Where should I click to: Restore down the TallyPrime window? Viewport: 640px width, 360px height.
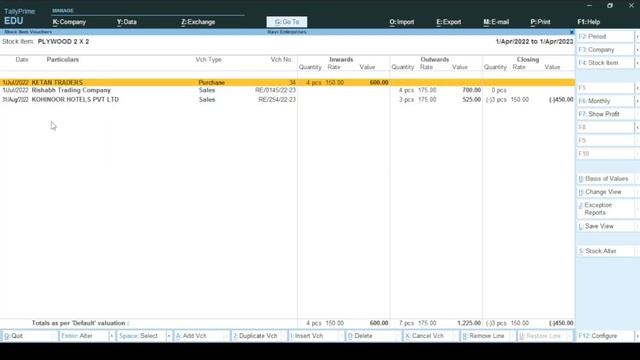[610, 6]
